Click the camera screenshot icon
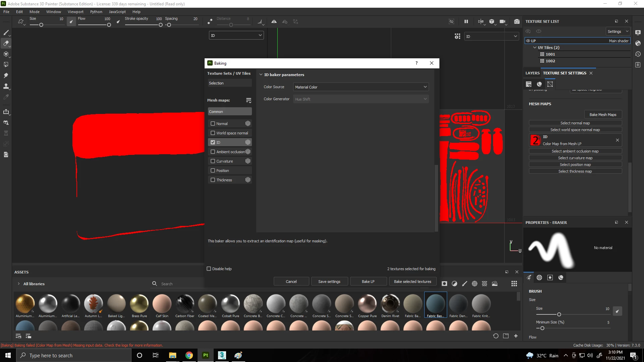Viewport: 644px width, 362px height. click(517, 21)
